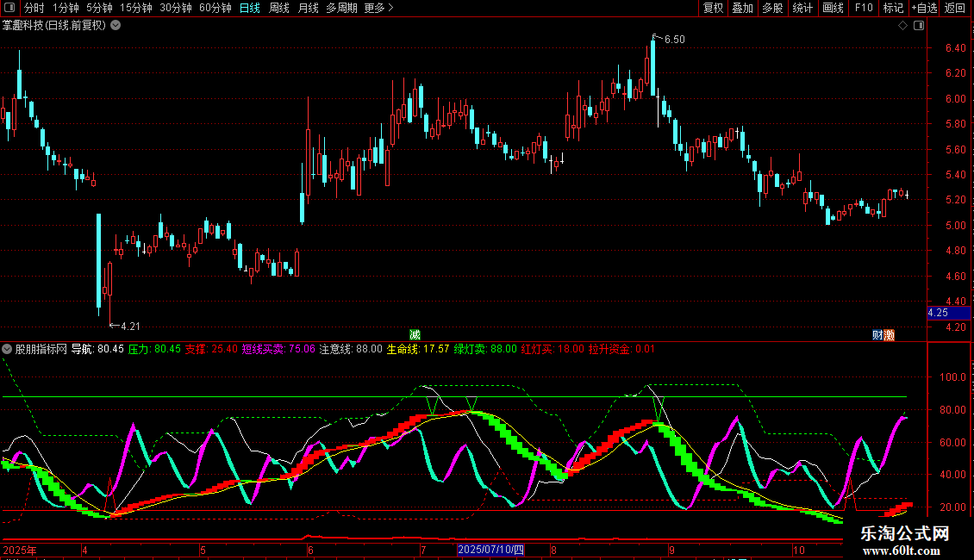Click the 6.00 price axis label
This screenshot has width=974, height=560.
(x=955, y=99)
